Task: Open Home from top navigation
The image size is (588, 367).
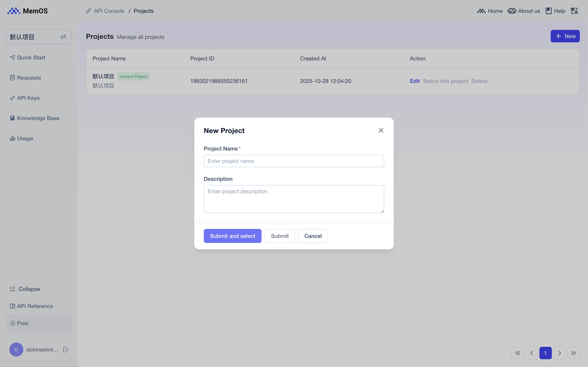Action: pyautogui.click(x=490, y=11)
